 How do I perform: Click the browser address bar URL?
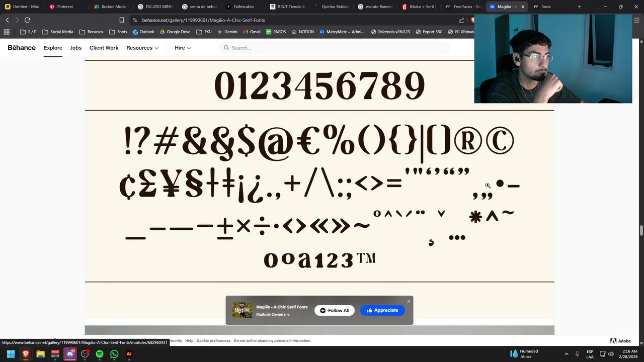tap(203, 20)
